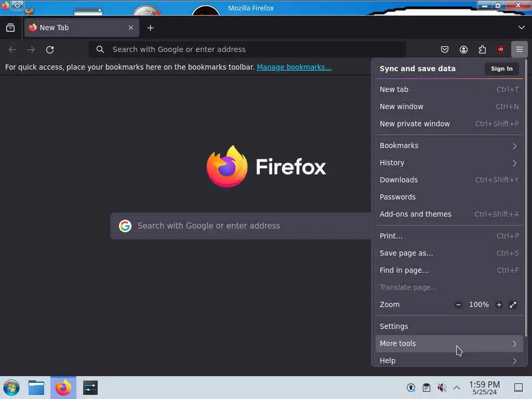Go forward one page
Screen dimensions: 532x399
point(31,49)
